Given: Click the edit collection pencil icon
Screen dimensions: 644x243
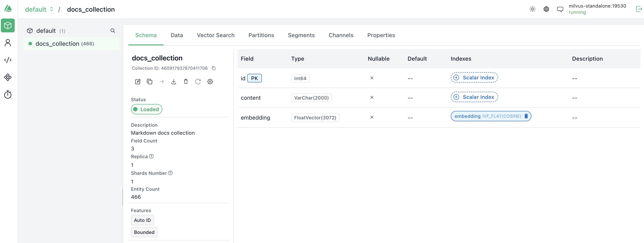Looking at the screenshot, I should [137, 82].
